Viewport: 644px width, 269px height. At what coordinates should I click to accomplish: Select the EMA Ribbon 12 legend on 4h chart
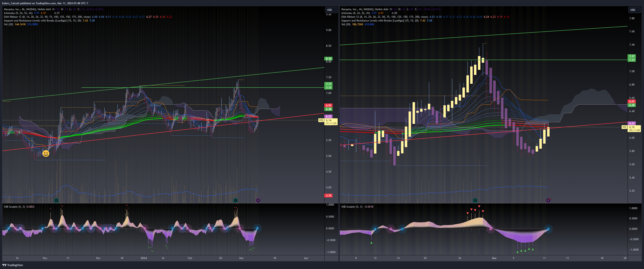tap(47, 17)
